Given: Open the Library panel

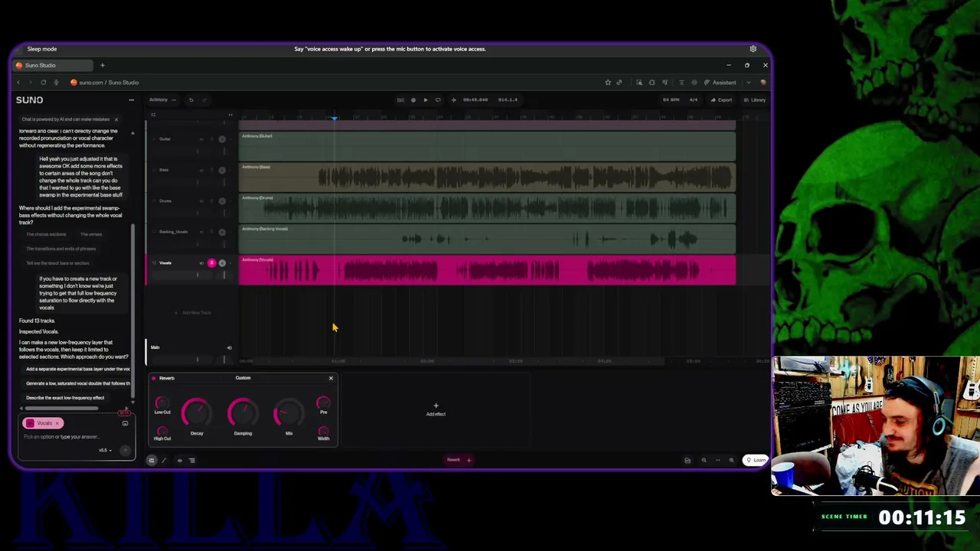Looking at the screenshot, I should (755, 99).
